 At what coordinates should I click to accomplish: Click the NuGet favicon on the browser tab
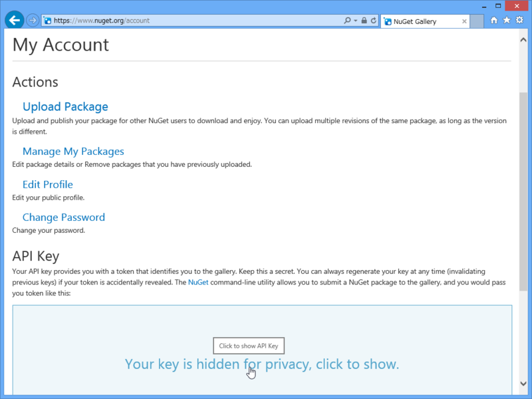388,21
